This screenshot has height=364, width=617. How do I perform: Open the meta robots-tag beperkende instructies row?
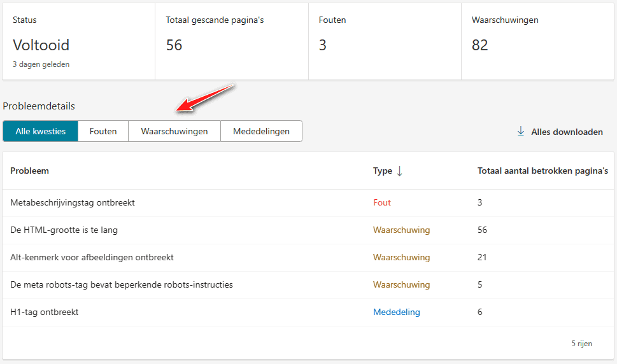coord(308,284)
